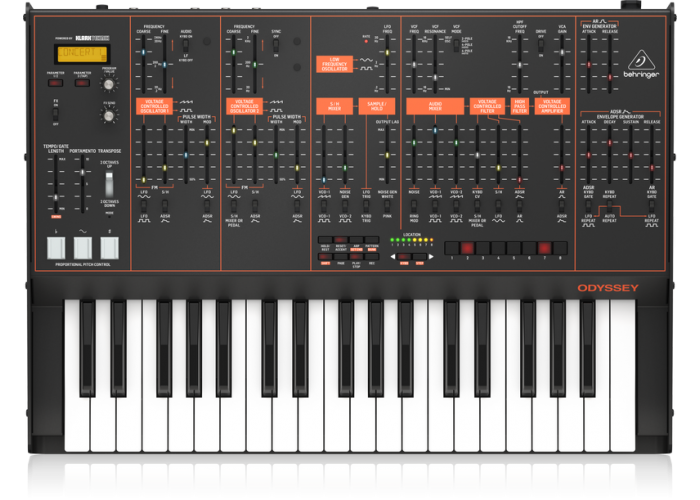Click the right arrow under Location LEDs
The image size is (700, 500).
tap(430, 256)
